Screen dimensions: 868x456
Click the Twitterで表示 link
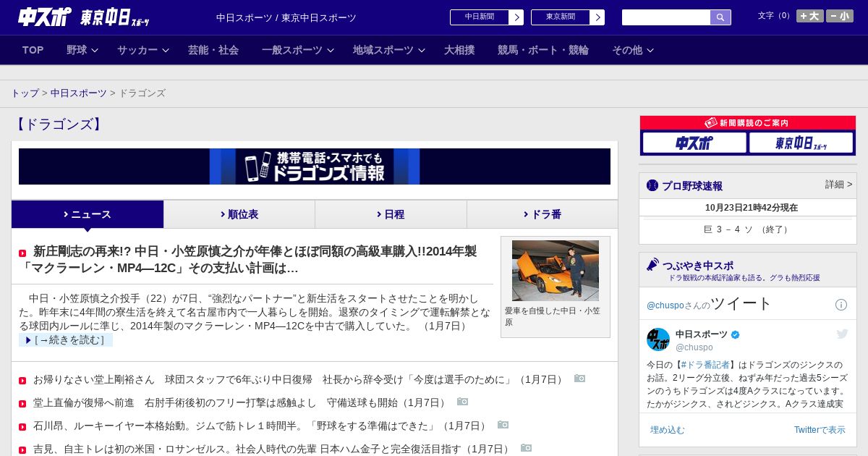(x=820, y=430)
